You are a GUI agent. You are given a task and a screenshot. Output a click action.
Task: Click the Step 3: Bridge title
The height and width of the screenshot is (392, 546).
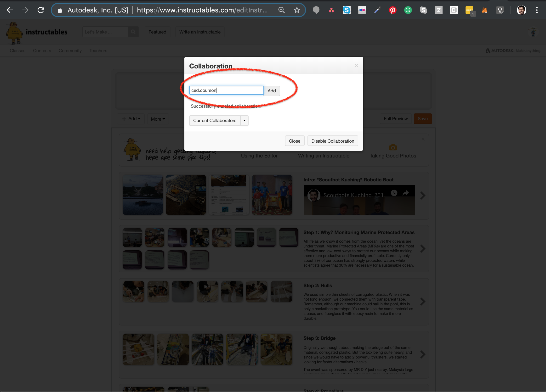click(x=319, y=338)
